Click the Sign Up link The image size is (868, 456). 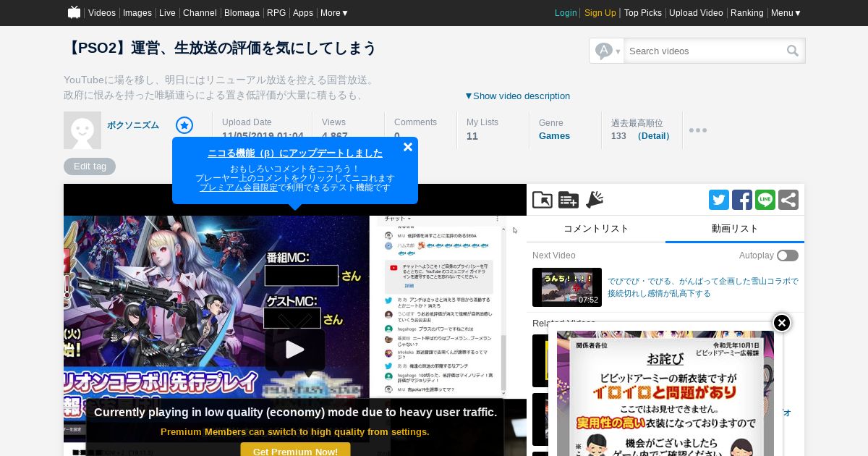click(600, 13)
